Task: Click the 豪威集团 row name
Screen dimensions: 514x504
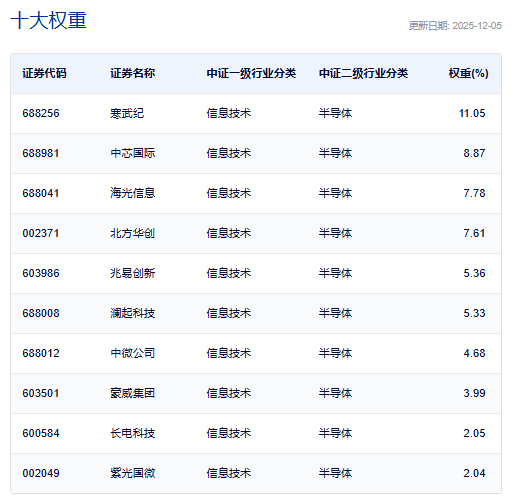Action: [x=133, y=393]
